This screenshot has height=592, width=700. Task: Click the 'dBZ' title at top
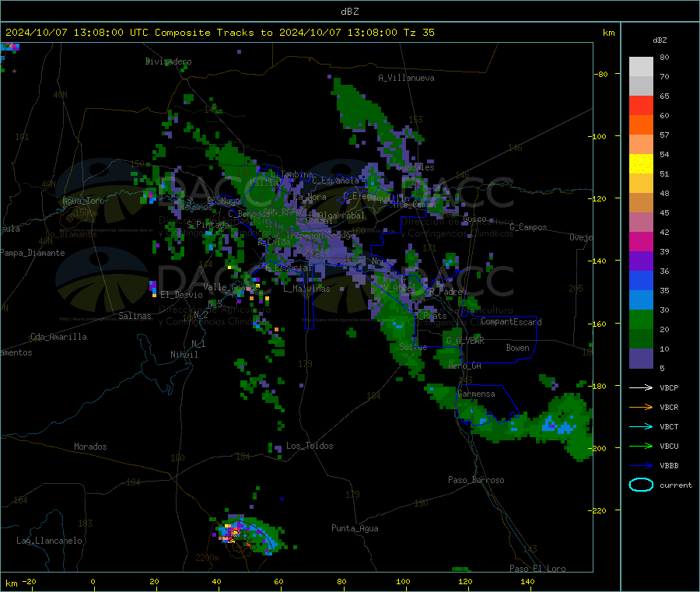349,12
